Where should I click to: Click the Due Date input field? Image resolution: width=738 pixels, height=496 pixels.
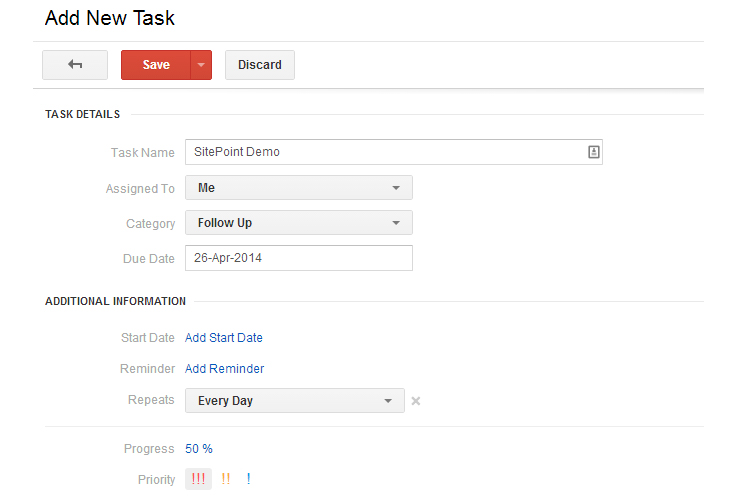point(299,258)
